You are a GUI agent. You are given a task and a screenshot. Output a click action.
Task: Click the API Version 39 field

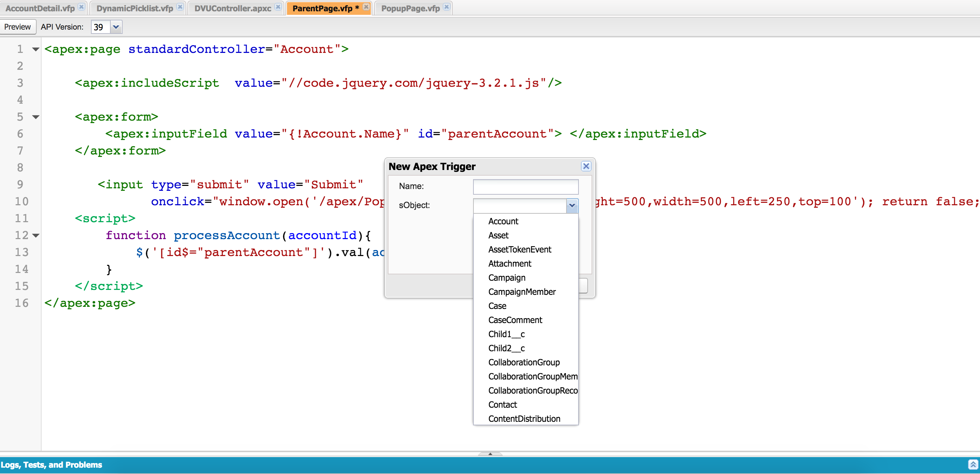(100, 27)
